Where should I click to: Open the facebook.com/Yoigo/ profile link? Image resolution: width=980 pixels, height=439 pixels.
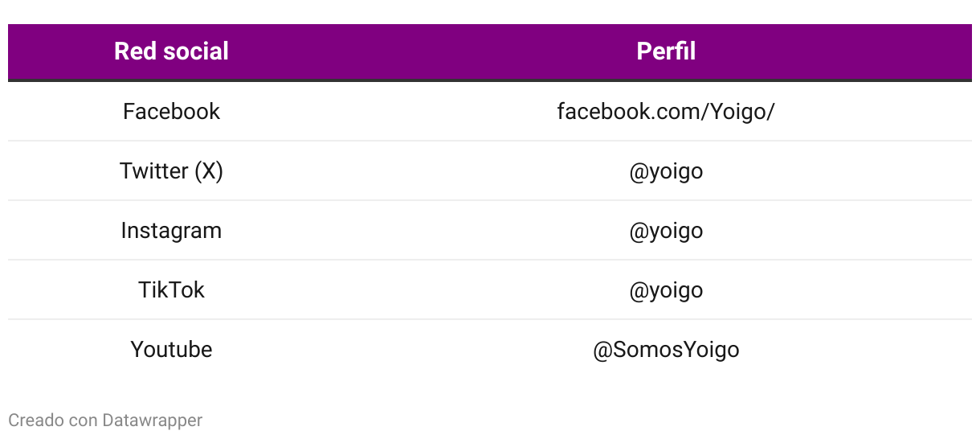coord(666,111)
